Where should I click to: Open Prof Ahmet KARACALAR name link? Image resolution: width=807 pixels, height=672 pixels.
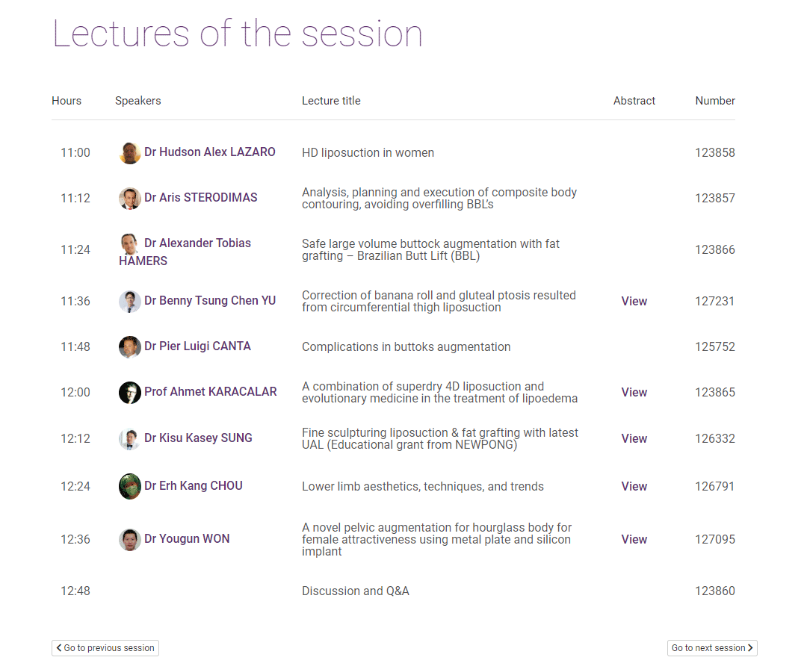(x=211, y=392)
